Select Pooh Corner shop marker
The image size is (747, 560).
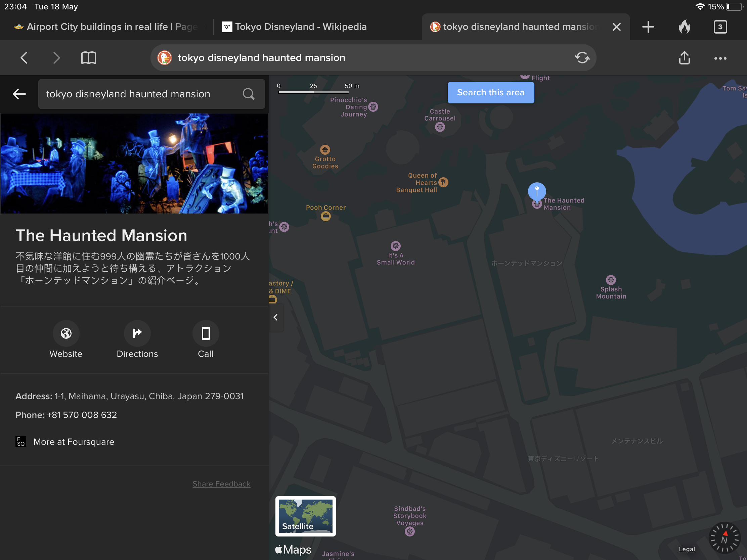325,216
